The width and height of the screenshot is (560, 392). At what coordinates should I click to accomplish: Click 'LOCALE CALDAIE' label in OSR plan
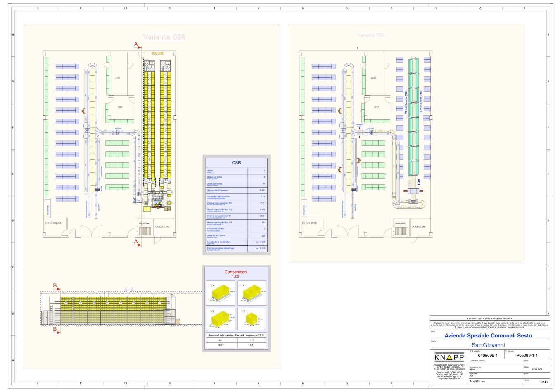click(162, 227)
